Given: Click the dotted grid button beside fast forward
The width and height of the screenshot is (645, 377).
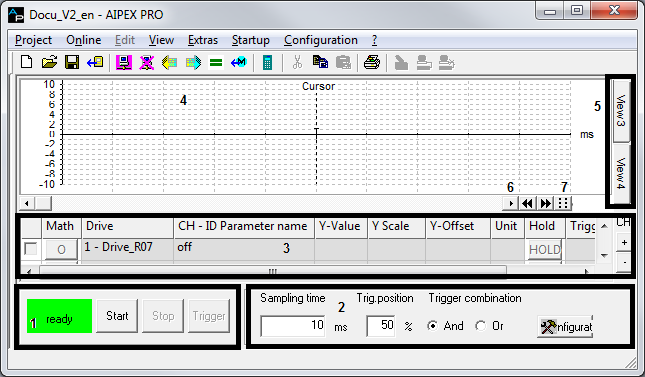Looking at the screenshot, I should tap(563, 203).
